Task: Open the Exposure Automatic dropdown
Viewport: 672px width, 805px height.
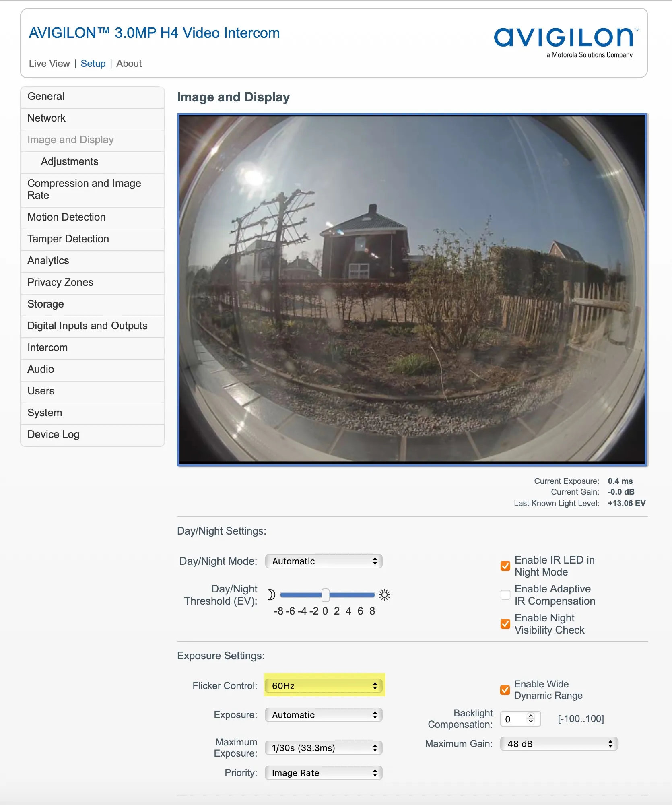Action: point(324,715)
